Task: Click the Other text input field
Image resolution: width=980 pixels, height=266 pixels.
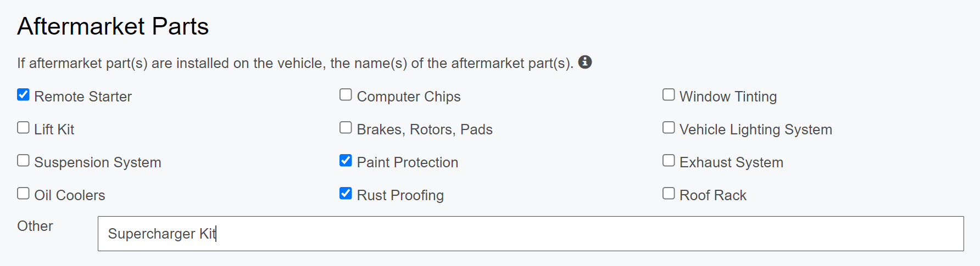Action: (x=531, y=234)
